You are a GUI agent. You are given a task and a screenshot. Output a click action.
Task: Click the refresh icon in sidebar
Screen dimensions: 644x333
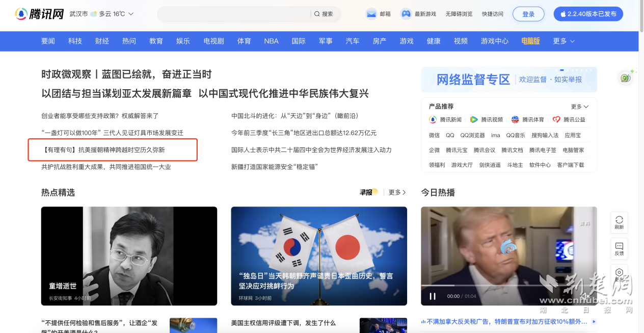tap(619, 220)
